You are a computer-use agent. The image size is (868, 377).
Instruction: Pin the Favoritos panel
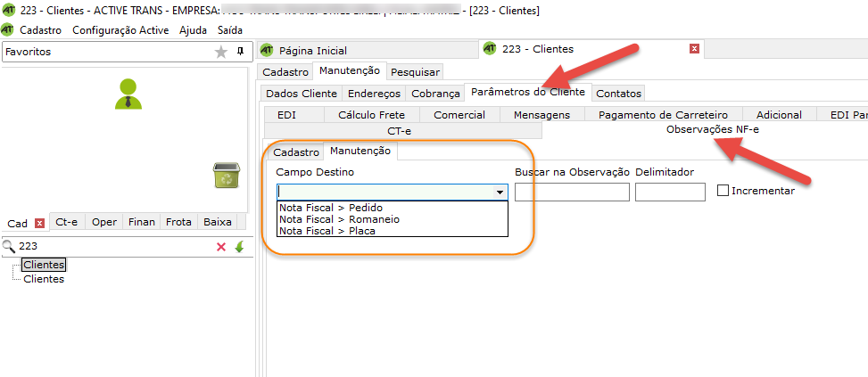click(x=240, y=52)
